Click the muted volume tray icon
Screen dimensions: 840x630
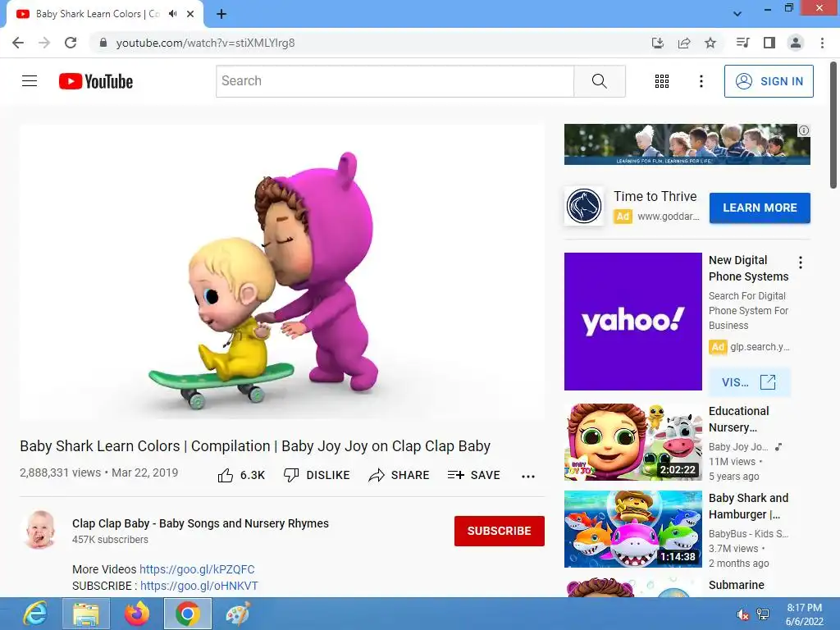point(743,614)
